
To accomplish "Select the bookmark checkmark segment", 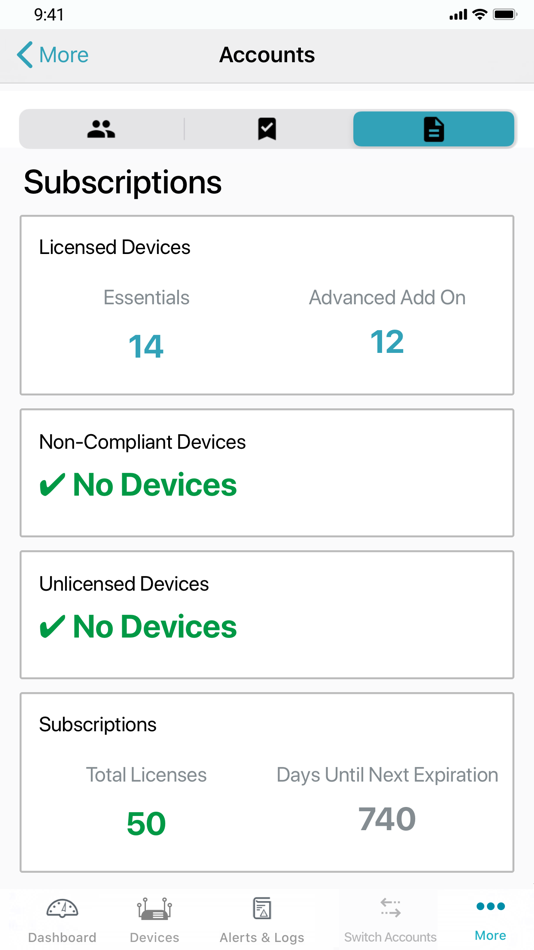I will [267, 129].
